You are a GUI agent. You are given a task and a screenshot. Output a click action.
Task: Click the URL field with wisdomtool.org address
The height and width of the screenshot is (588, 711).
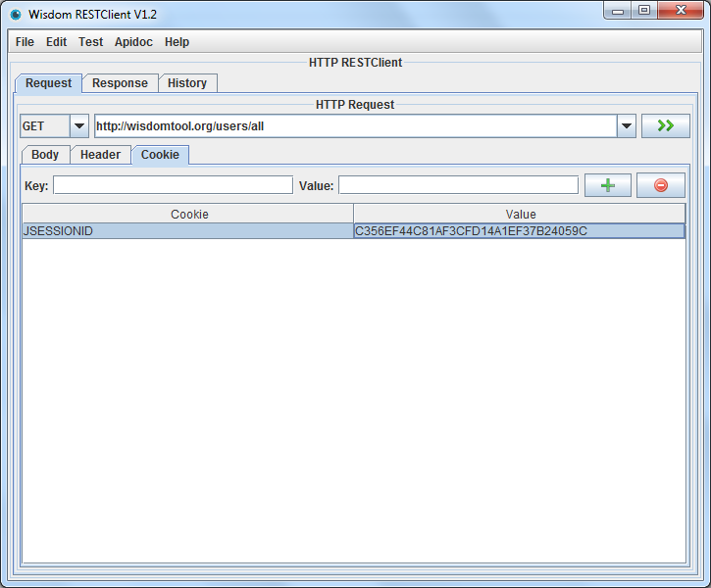click(x=355, y=126)
